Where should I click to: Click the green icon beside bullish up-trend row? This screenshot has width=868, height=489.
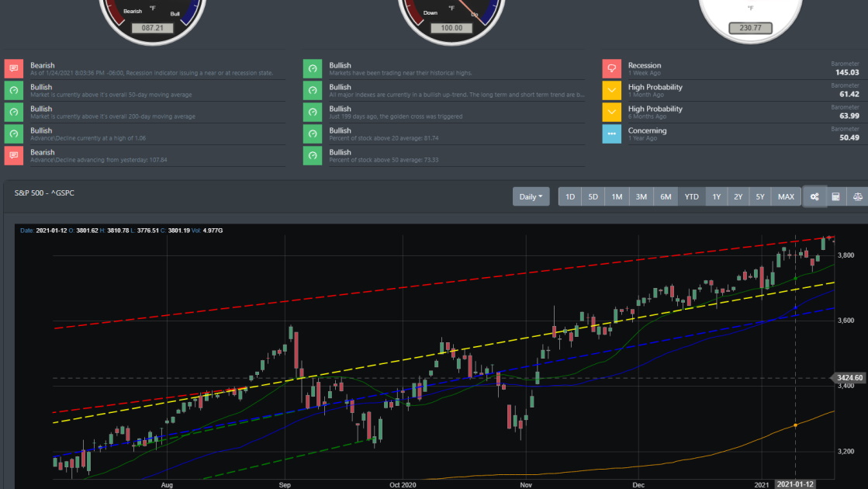pyautogui.click(x=313, y=90)
